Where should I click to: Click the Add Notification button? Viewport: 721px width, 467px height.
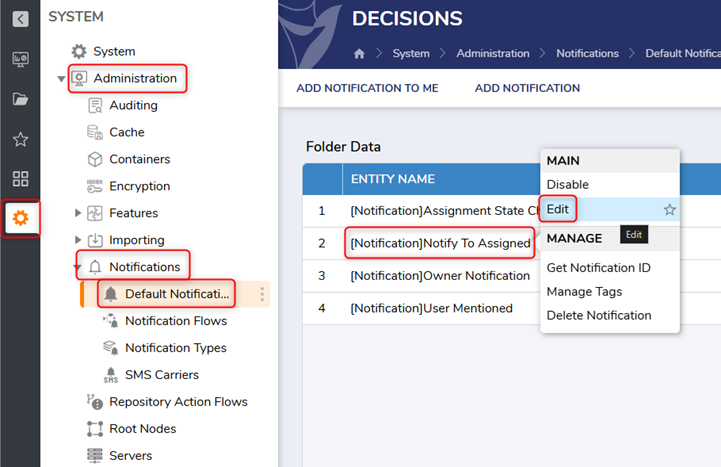[x=527, y=88]
